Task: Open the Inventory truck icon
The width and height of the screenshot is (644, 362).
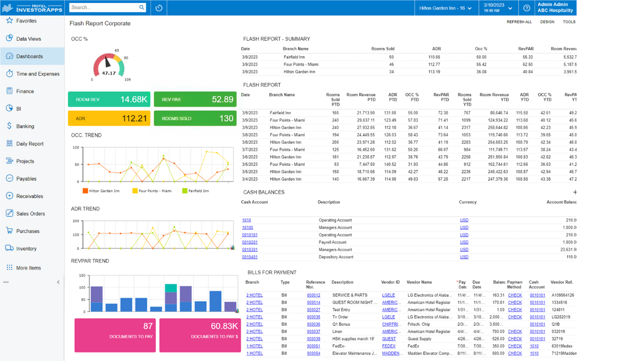Action: tap(9, 248)
